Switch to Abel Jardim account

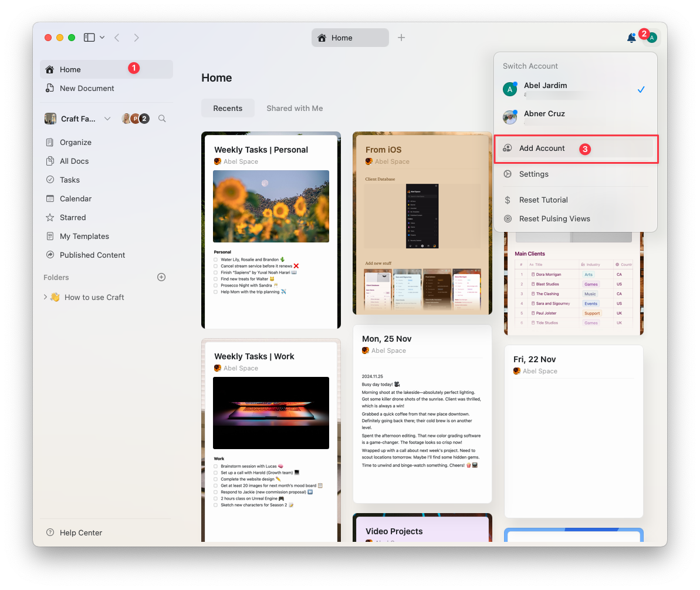tap(575, 89)
